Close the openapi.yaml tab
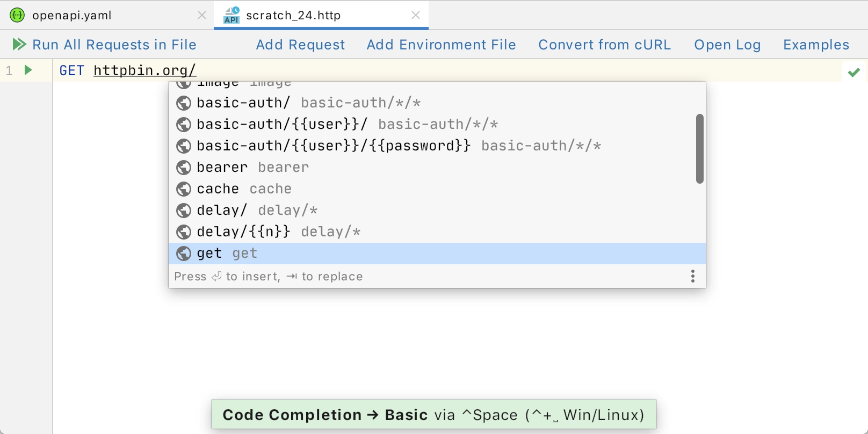This screenshot has height=434, width=868. [202, 15]
